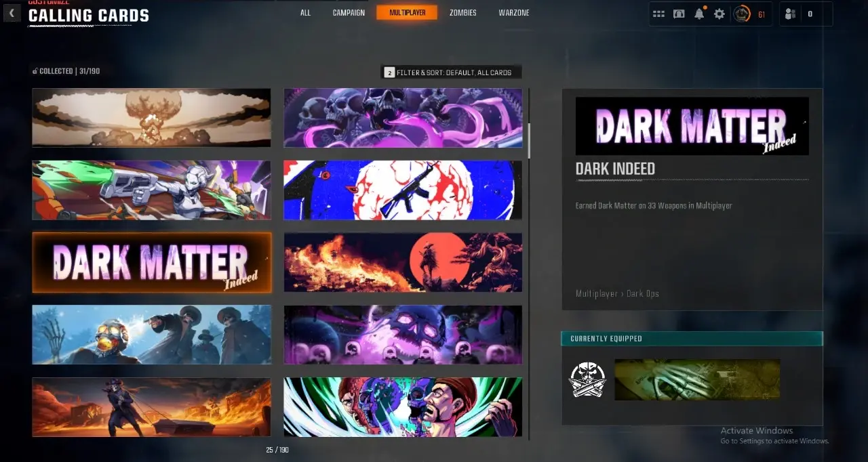Viewport: 868px width, 462px height.
Task: Switch to the Zombies tab
Action: tap(462, 13)
